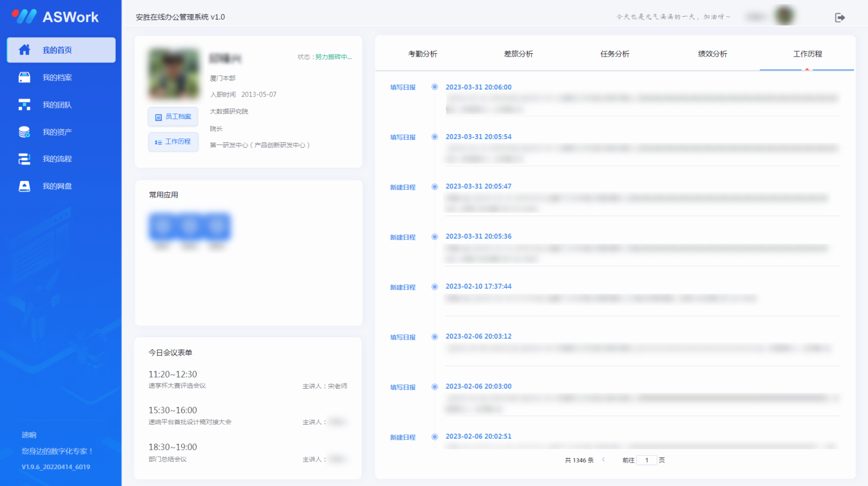Open the 任务分析 tab
This screenshot has height=486, width=868.
coord(615,54)
